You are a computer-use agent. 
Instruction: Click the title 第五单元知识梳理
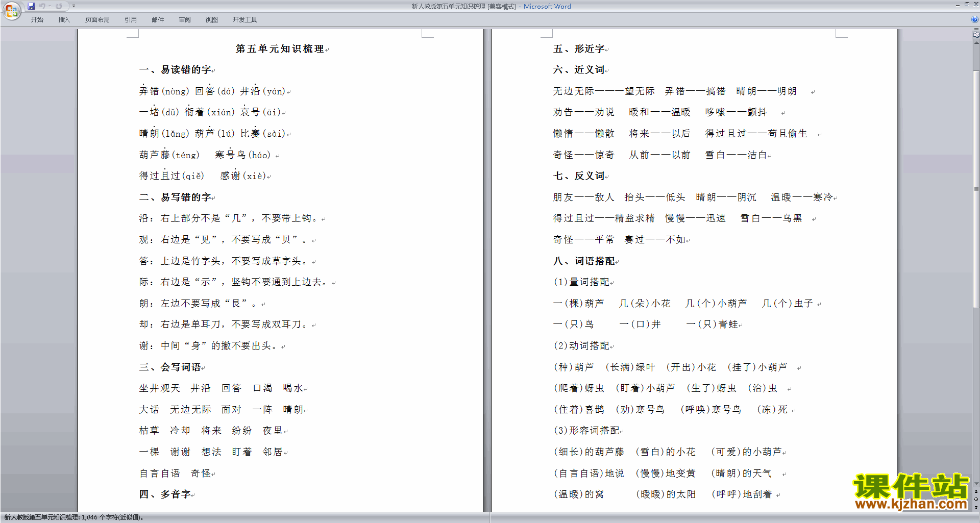pyautogui.click(x=280, y=49)
